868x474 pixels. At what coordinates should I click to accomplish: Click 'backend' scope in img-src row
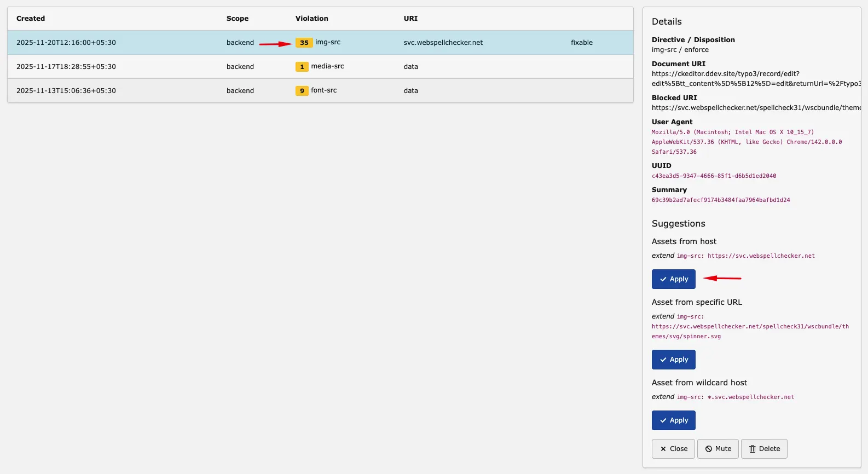240,43
